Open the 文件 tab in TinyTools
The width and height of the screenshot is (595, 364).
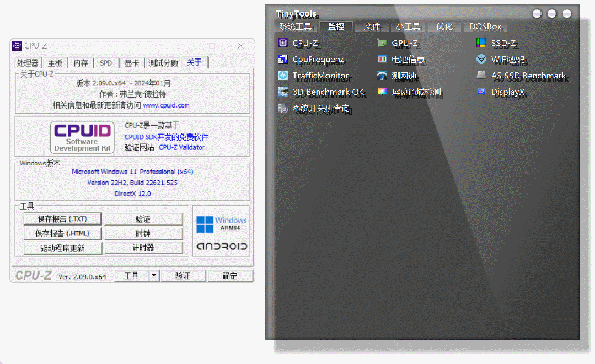click(x=372, y=26)
